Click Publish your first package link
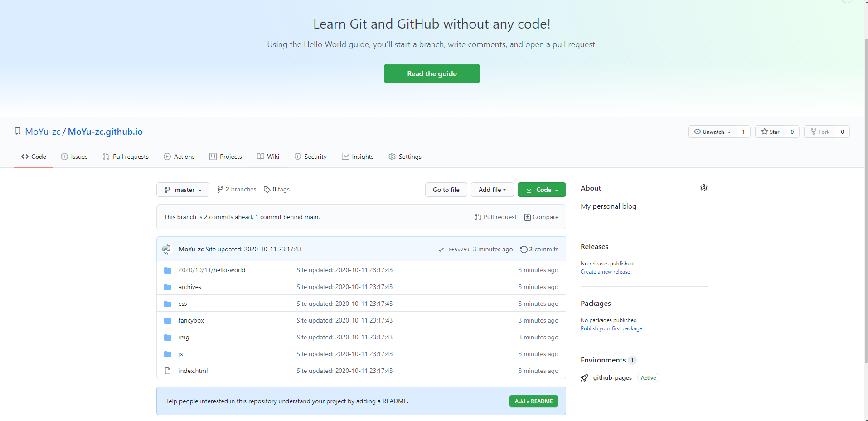The image size is (868, 421). pos(611,328)
